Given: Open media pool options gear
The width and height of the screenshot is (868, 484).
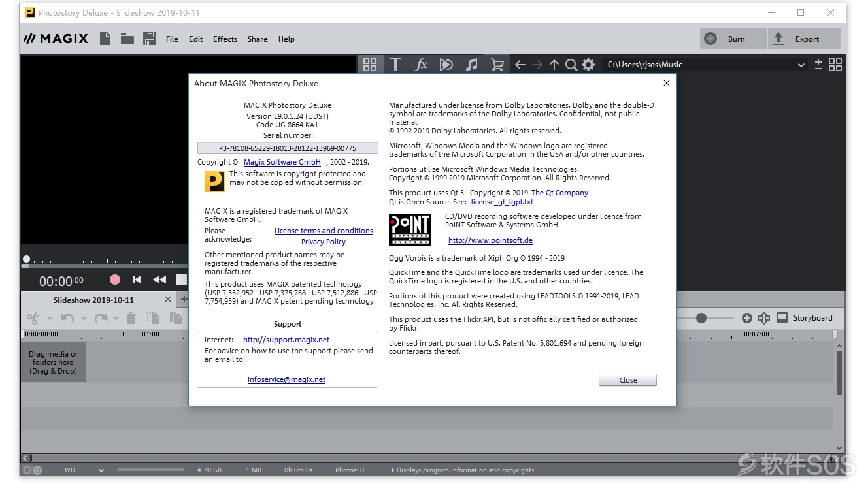Looking at the screenshot, I should click(588, 64).
